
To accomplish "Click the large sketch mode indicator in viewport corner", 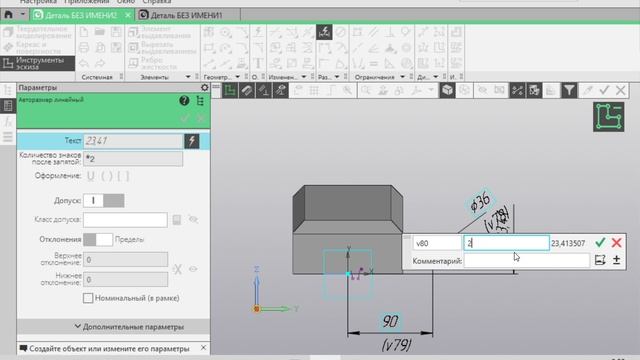I will pyautogui.click(x=609, y=117).
